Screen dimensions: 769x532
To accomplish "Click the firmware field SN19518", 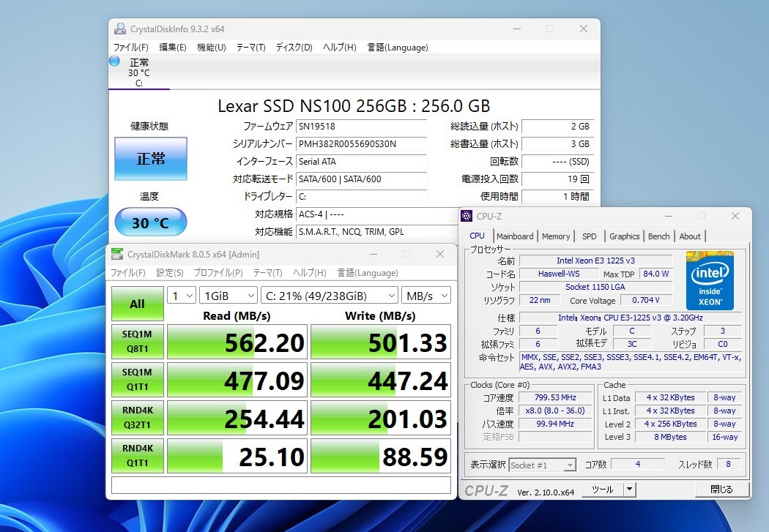I will point(362,127).
